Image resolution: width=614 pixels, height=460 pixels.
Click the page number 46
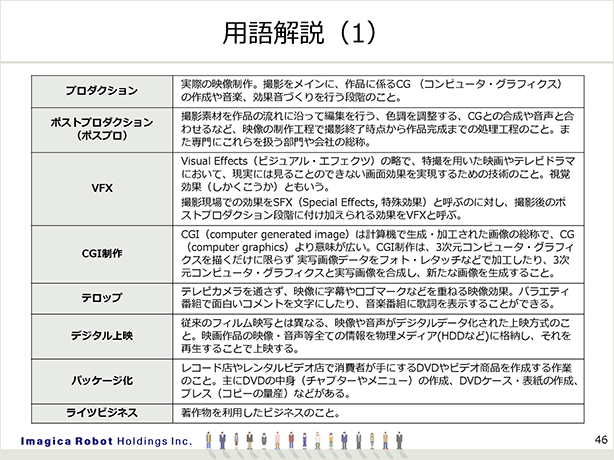coord(601,440)
